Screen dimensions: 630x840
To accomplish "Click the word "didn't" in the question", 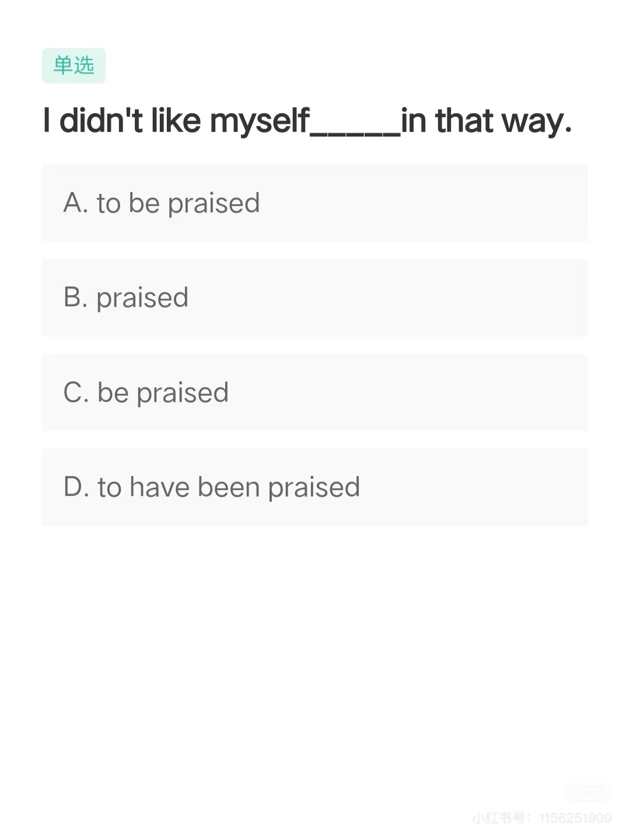I will [101, 120].
